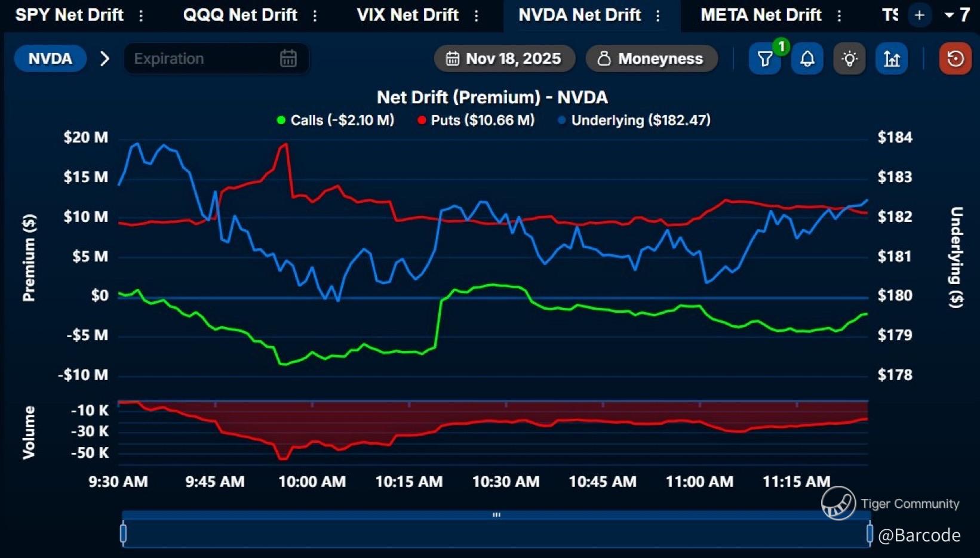Click the $178 underlying axis label
This screenshot has width=980, height=558.
point(895,375)
